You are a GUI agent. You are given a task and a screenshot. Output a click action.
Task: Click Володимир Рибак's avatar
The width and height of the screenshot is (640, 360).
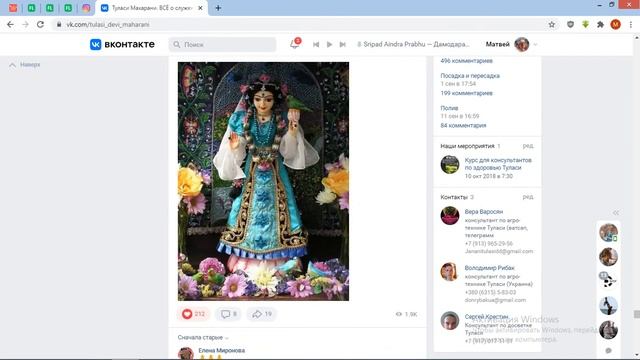(x=450, y=272)
